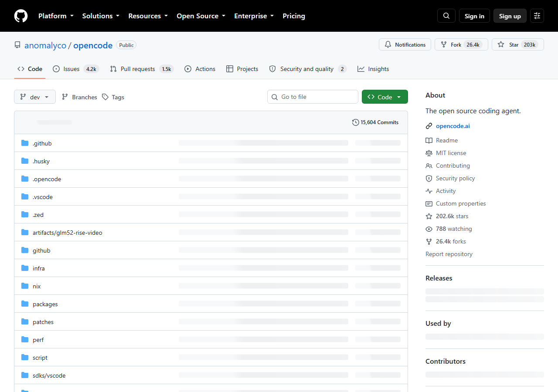Open the 15,604 Commits link
The image size is (558, 392).
[x=375, y=122]
